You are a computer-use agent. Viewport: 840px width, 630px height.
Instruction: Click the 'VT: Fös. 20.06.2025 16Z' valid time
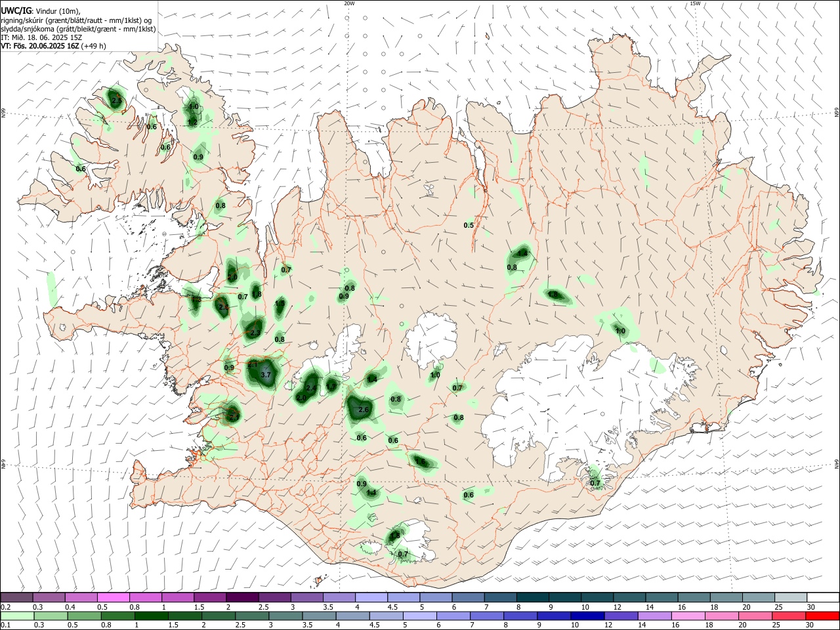click(x=40, y=46)
